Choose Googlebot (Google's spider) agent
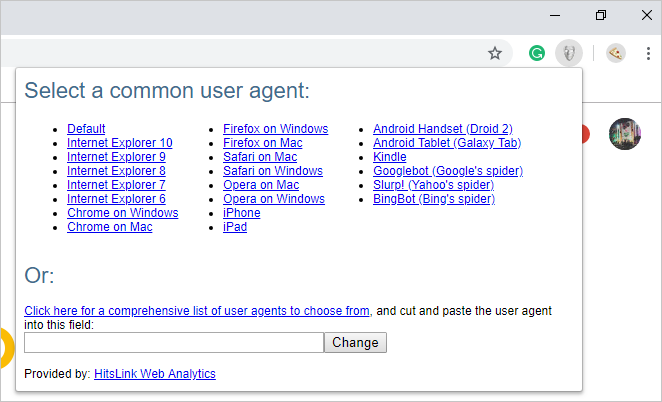The width and height of the screenshot is (662, 402). pyautogui.click(x=447, y=171)
